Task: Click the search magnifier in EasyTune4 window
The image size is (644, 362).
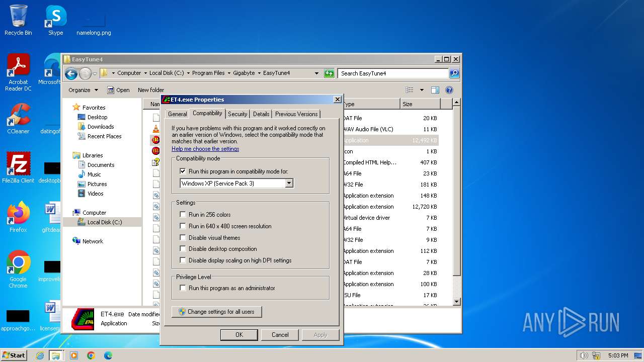Action: point(454,73)
